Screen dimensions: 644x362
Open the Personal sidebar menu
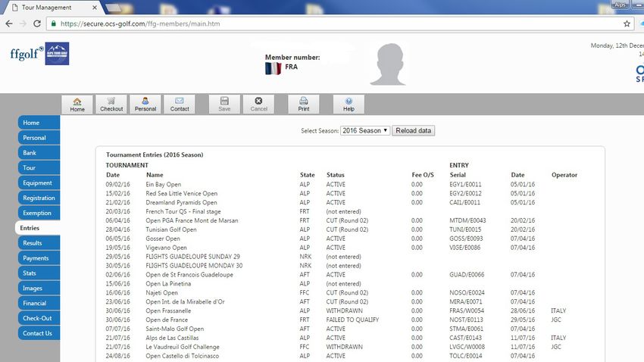click(x=39, y=138)
